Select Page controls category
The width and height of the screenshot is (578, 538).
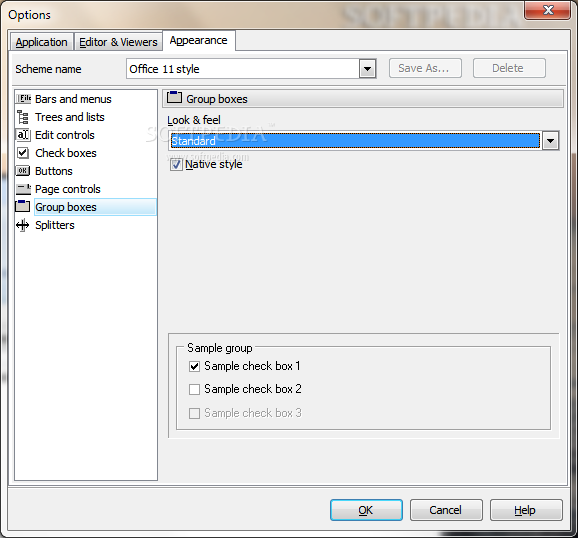(x=67, y=189)
